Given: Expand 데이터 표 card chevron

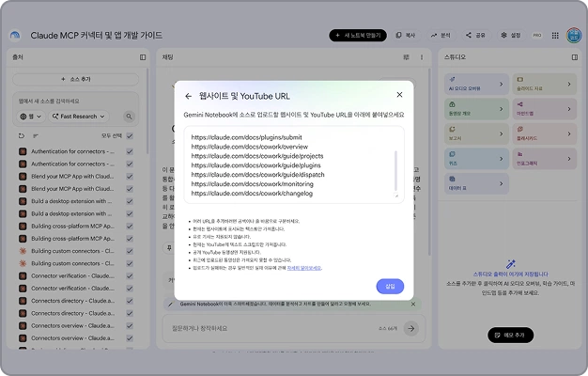Looking at the screenshot, I should [501, 183].
